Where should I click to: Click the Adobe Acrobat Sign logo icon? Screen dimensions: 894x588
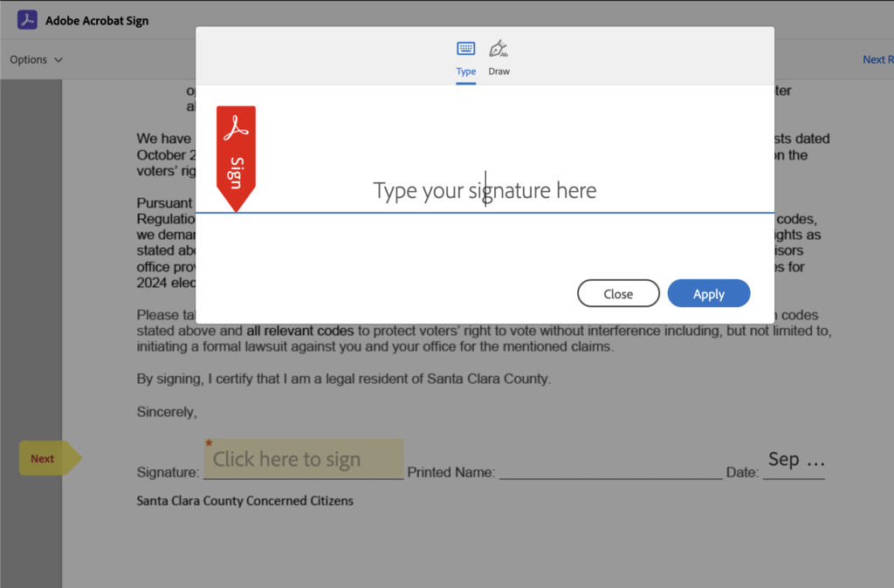(x=27, y=20)
